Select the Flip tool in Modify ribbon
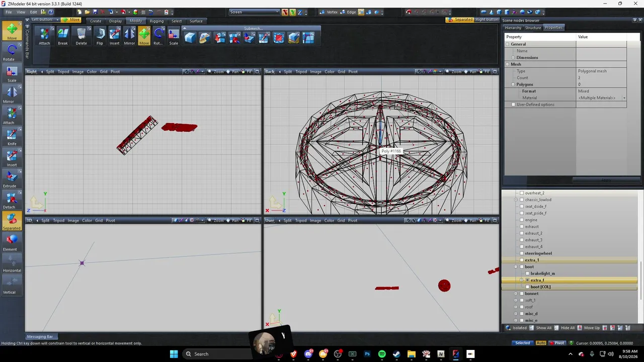This screenshot has width=644, height=362. 100,36
